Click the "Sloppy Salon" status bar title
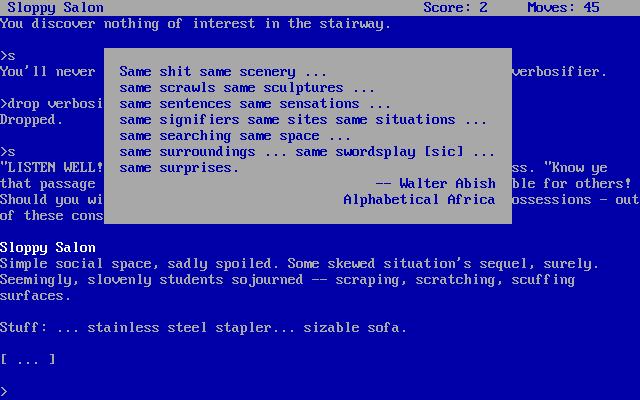This screenshot has width=640, height=400. click(x=56, y=7)
